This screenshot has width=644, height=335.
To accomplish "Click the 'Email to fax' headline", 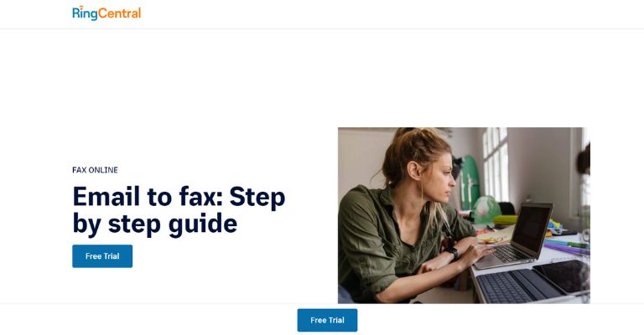I will coord(179,210).
